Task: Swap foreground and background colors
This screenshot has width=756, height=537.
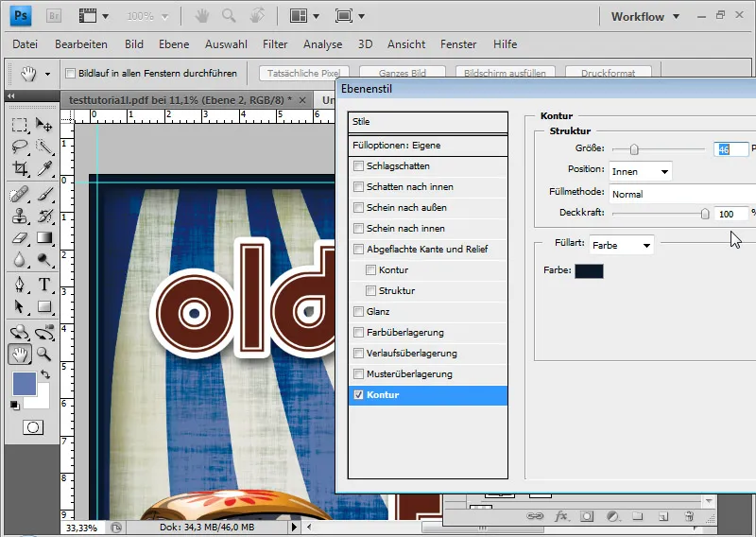Action: click(45, 374)
